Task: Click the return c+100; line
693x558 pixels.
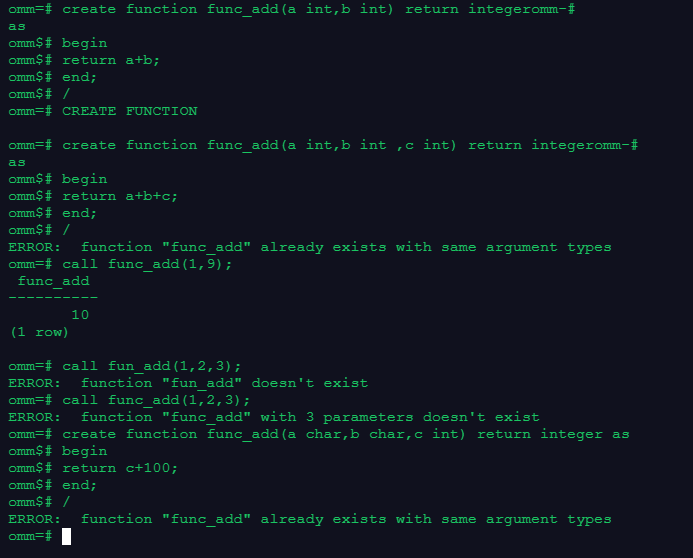Action: click(x=120, y=468)
